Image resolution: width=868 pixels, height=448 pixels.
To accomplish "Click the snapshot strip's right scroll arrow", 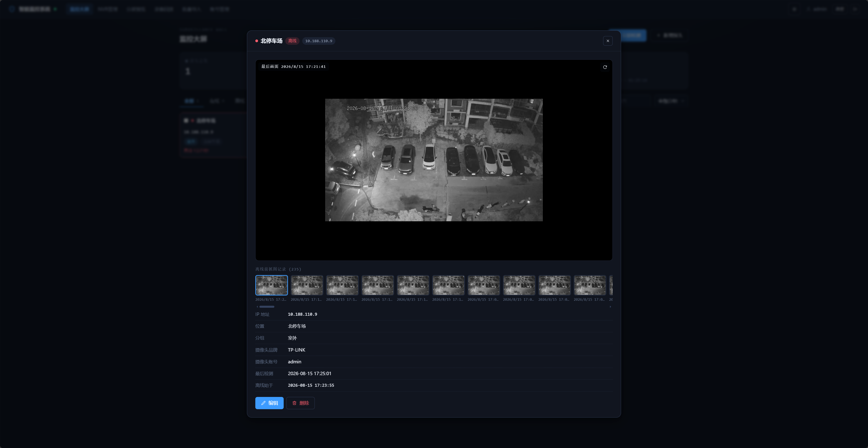I will click(x=610, y=307).
